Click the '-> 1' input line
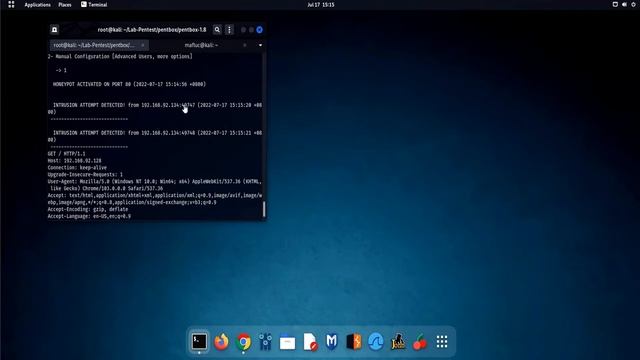The image size is (640, 360). pos(61,70)
